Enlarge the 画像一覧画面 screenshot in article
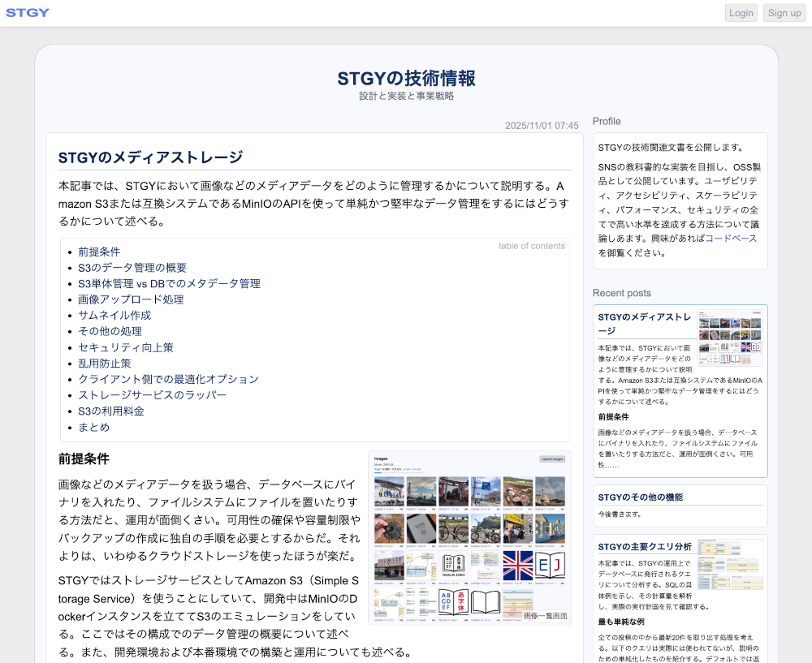Screen dimensions: 812x663 469,536
